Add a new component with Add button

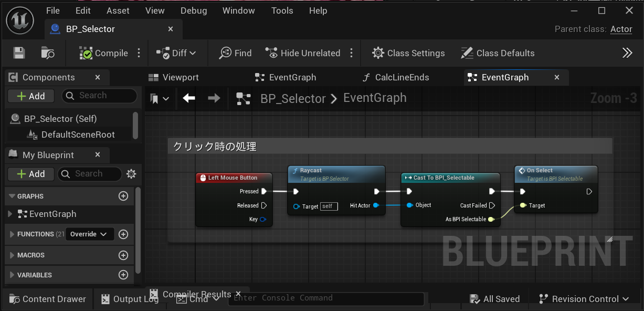click(30, 96)
